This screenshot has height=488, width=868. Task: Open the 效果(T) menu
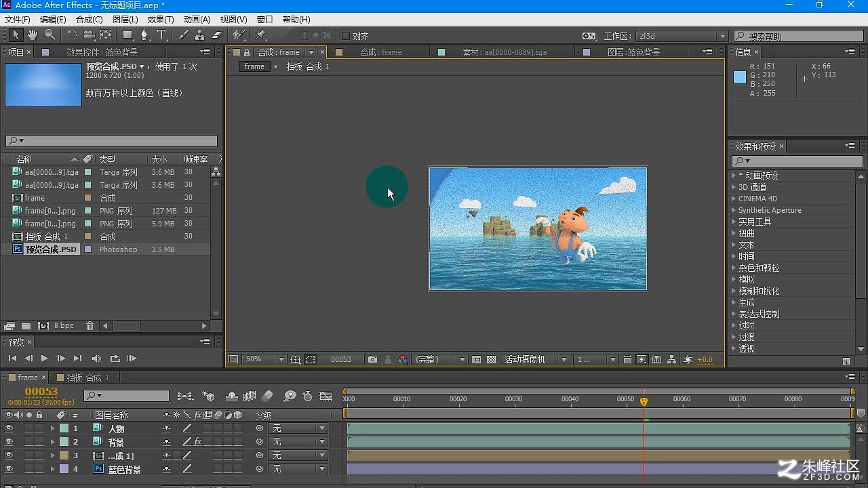click(161, 20)
